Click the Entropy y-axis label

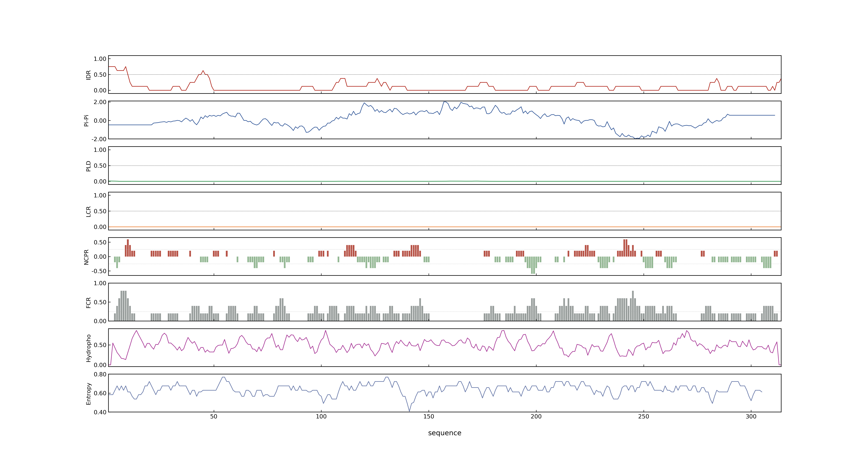88,393
